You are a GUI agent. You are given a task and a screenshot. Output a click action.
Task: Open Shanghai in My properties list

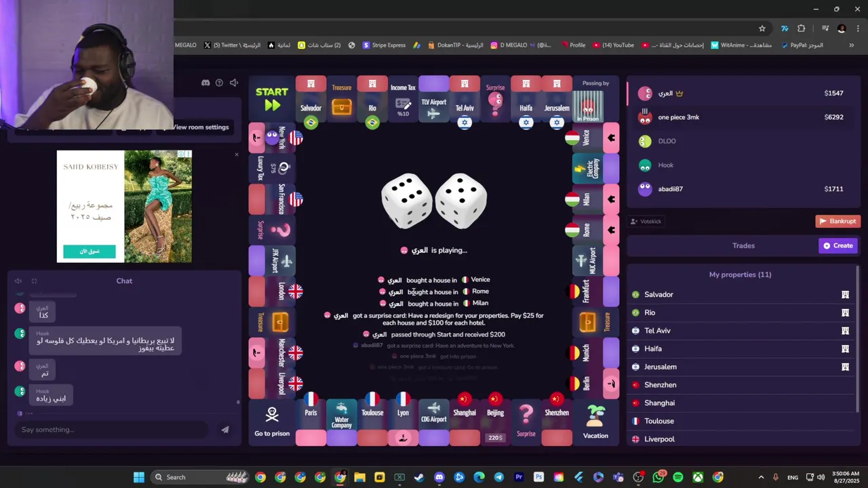coord(740,403)
